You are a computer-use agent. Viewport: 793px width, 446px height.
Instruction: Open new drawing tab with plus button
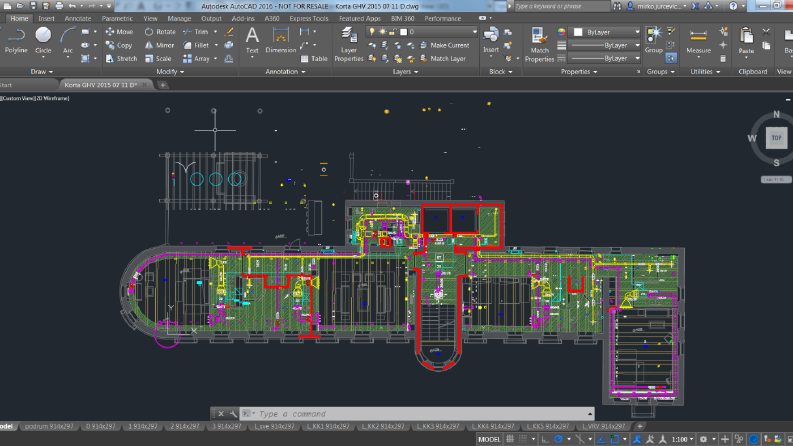(x=163, y=85)
